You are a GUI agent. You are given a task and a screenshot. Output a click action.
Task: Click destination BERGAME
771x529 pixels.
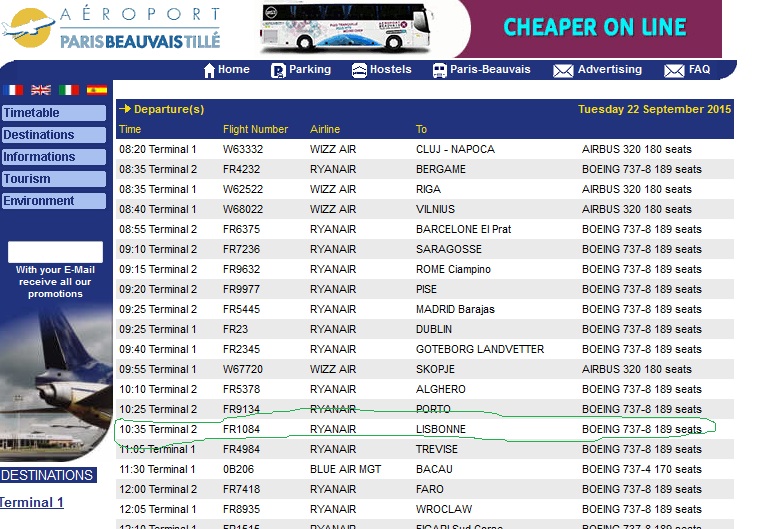(441, 170)
